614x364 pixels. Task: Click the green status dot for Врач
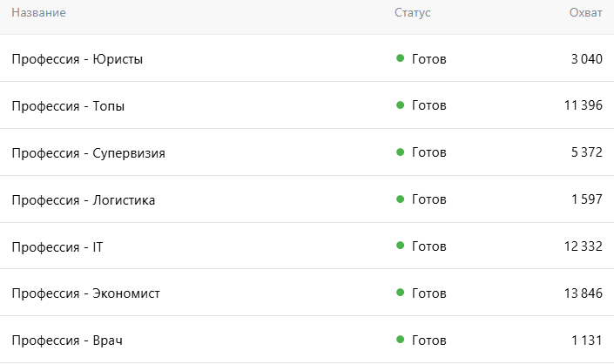401,339
